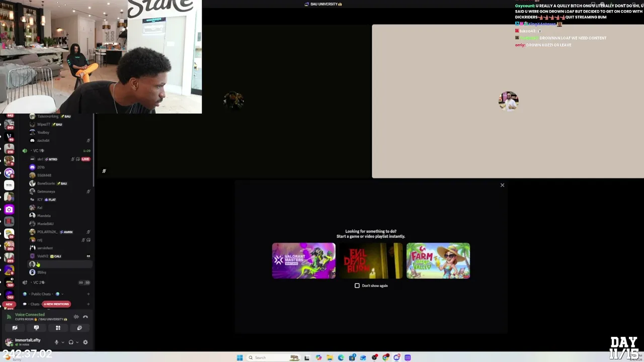Viewport: 644px width, 362px height.
Task: Open server icon with 143 badge
Action: 9,295
